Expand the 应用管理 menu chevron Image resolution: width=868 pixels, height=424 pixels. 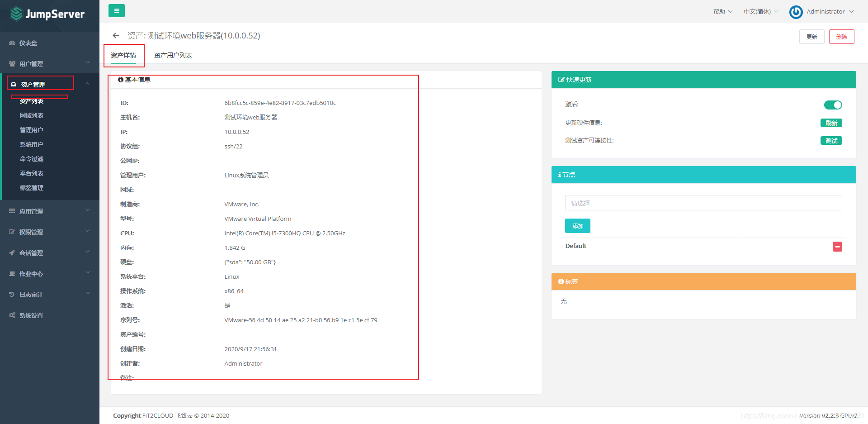(88, 210)
